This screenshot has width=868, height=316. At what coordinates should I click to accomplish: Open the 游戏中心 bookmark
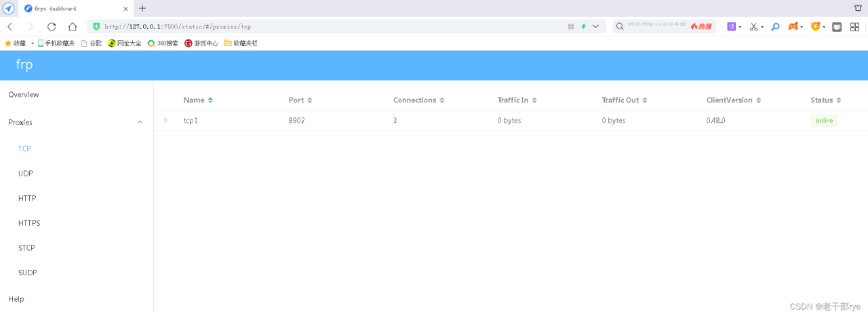(201, 43)
